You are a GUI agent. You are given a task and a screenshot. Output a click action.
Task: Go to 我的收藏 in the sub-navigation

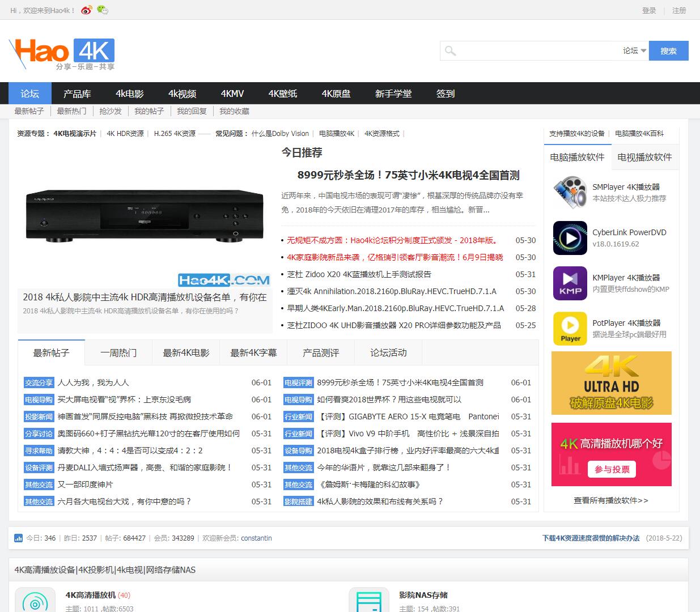(x=234, y=111)
